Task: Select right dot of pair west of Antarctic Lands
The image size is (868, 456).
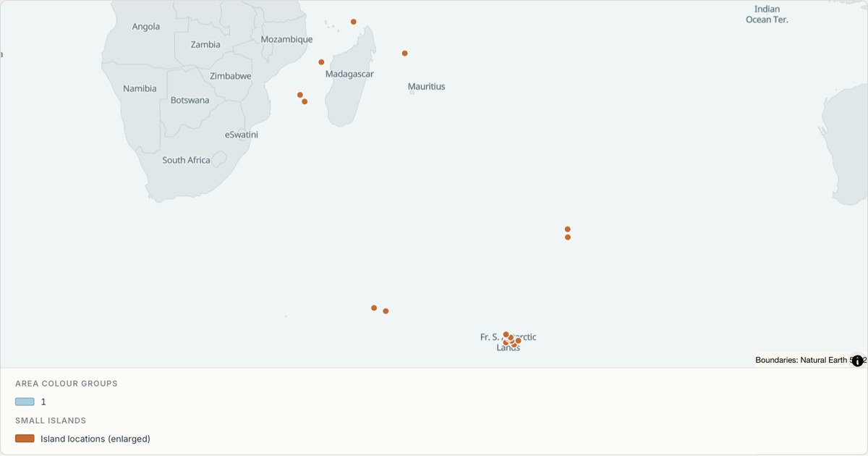Action: (x=386, y=311)
